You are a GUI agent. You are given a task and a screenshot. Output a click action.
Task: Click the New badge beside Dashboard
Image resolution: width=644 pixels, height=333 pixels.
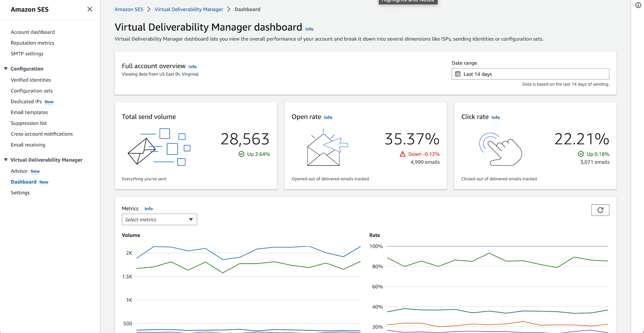pos(44,183)
